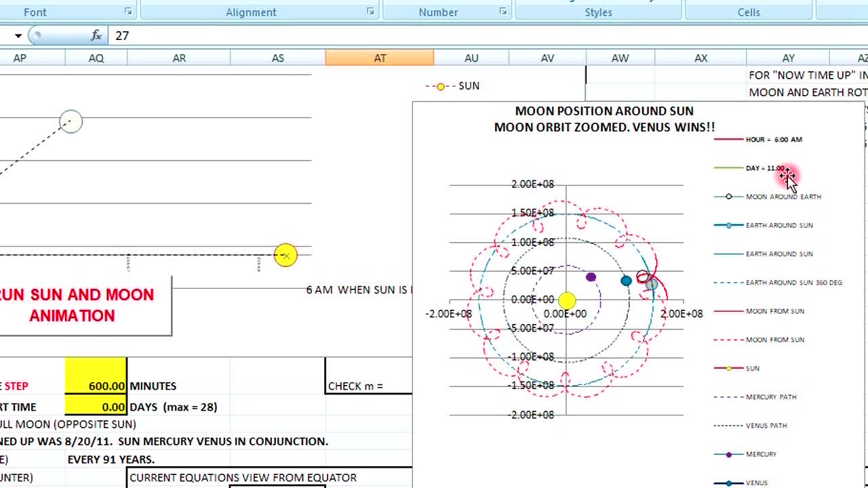
Task: Select column AU header
Action: click(x=471, y=58)
